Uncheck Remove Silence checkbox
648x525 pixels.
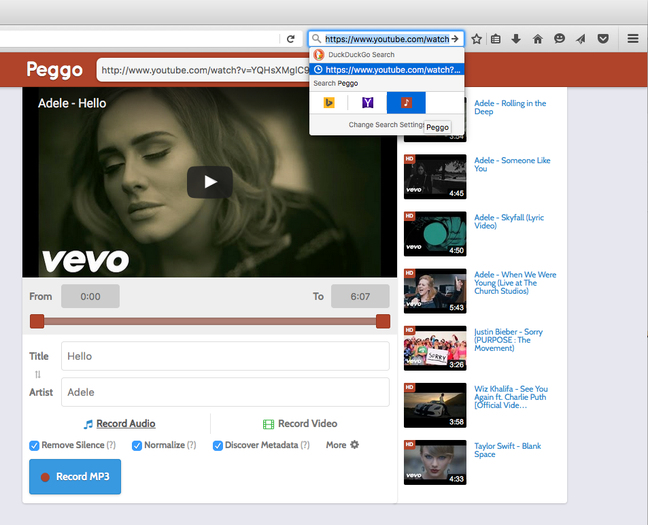(34, 446)
